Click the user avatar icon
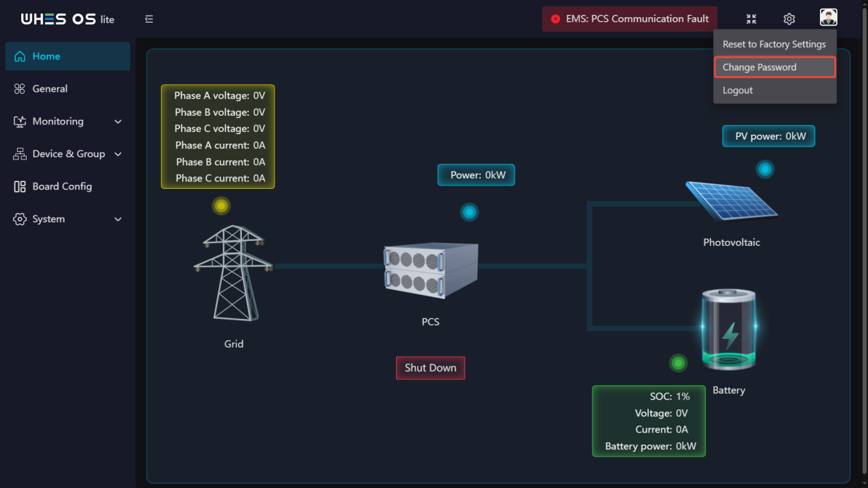The height and width of the screenshot is (488, 868). click(828, 18)
